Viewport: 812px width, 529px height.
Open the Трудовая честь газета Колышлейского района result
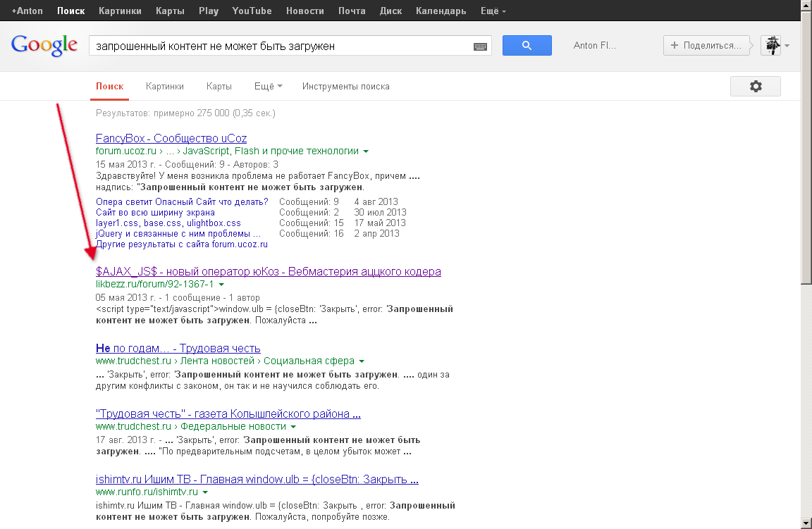click(228, 414)
